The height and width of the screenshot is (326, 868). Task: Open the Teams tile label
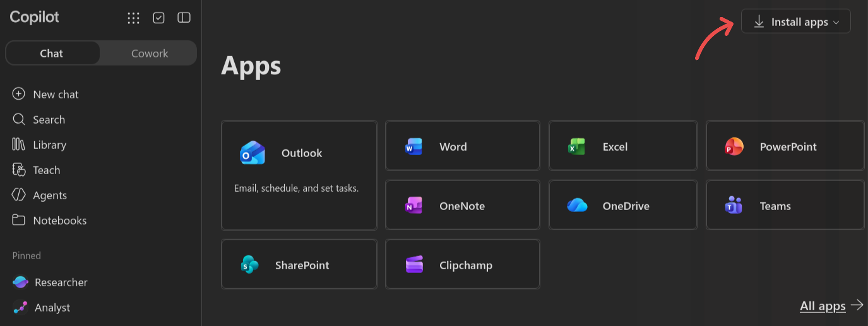pyautogui.click(x=775, y=206)
